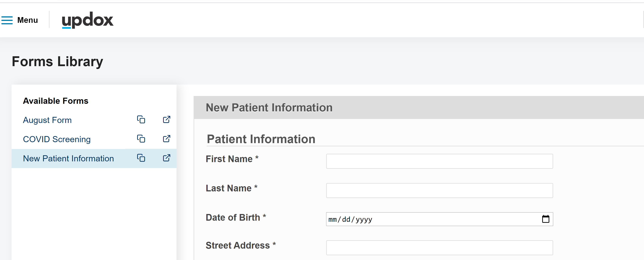Select New Patient Information in list
644x260 pixels.
click(x=68, y=159)
